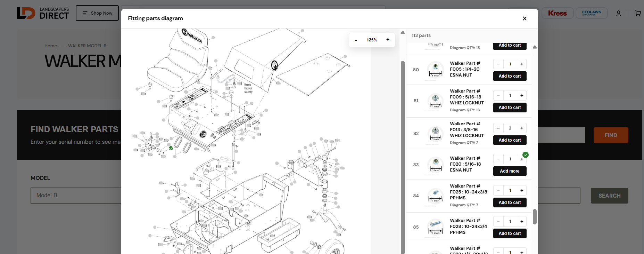
Task: Click the diagram pane's scroll-up arrow
Action: [403, 32]
